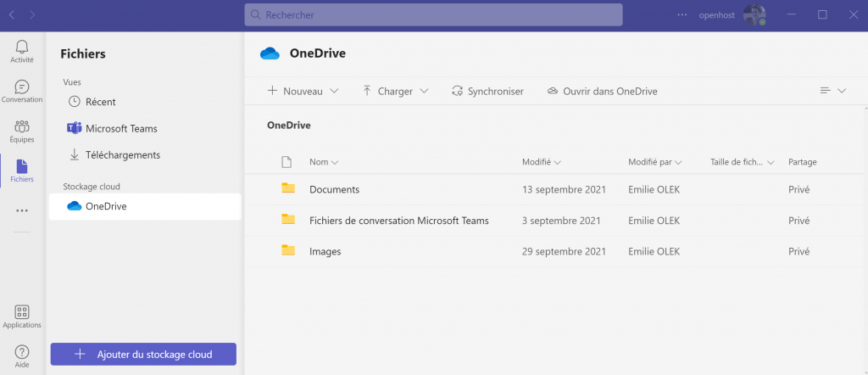The image size is (868, 375).
Task: Click the Rechercher search field
Action: (433, 15)
